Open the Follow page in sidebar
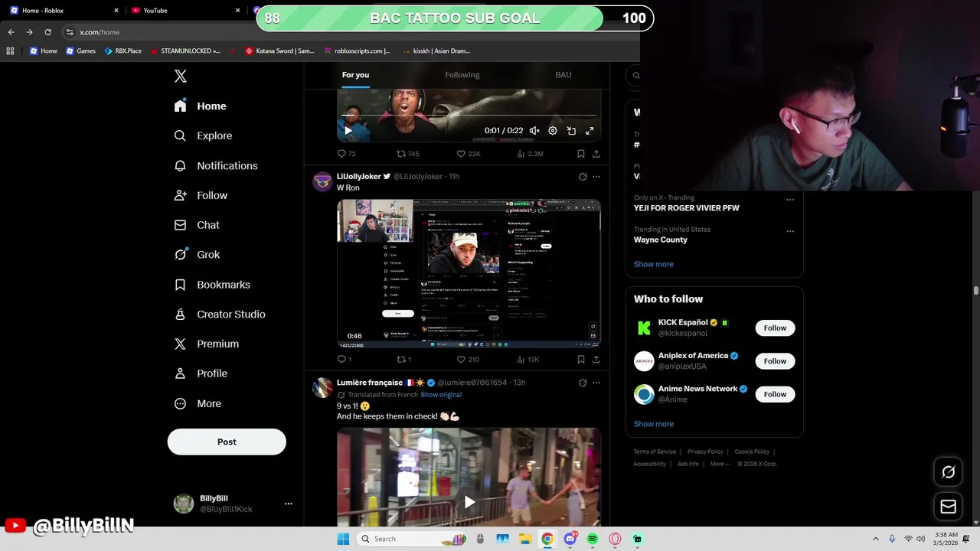The height and width of the screenshot is (551, 980). coord(201,195)
